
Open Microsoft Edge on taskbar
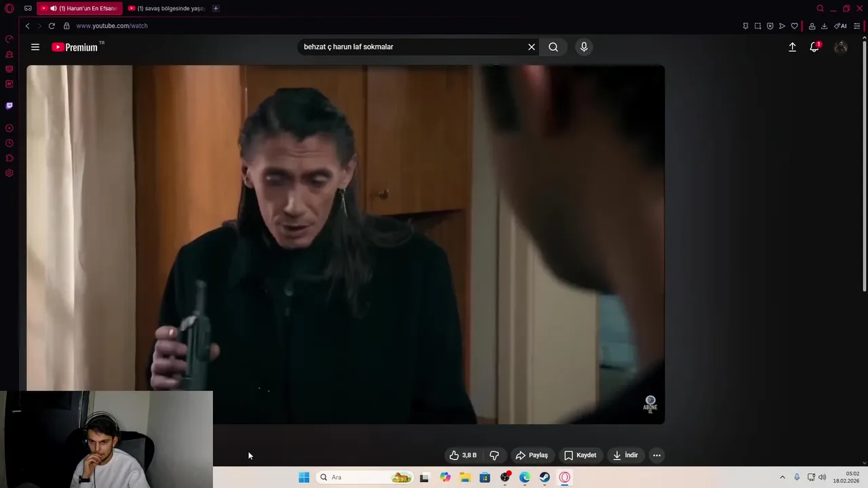(x=525, y=477)
